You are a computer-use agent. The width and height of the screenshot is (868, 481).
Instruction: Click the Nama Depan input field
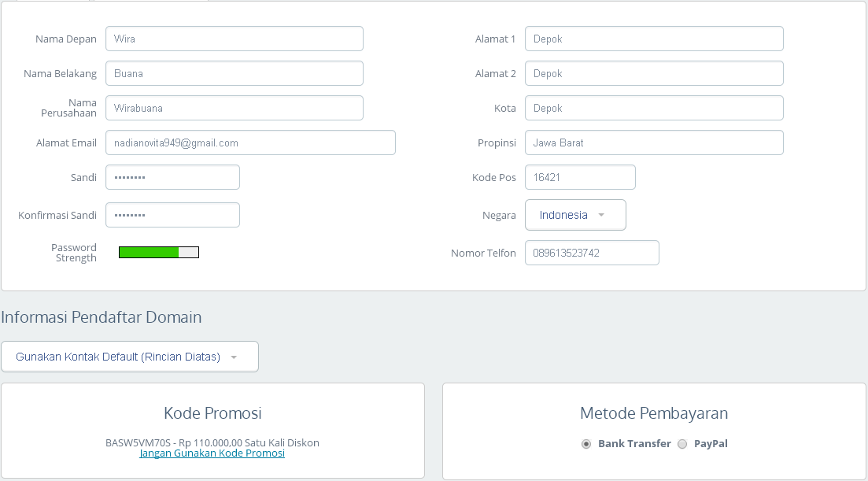234,39
